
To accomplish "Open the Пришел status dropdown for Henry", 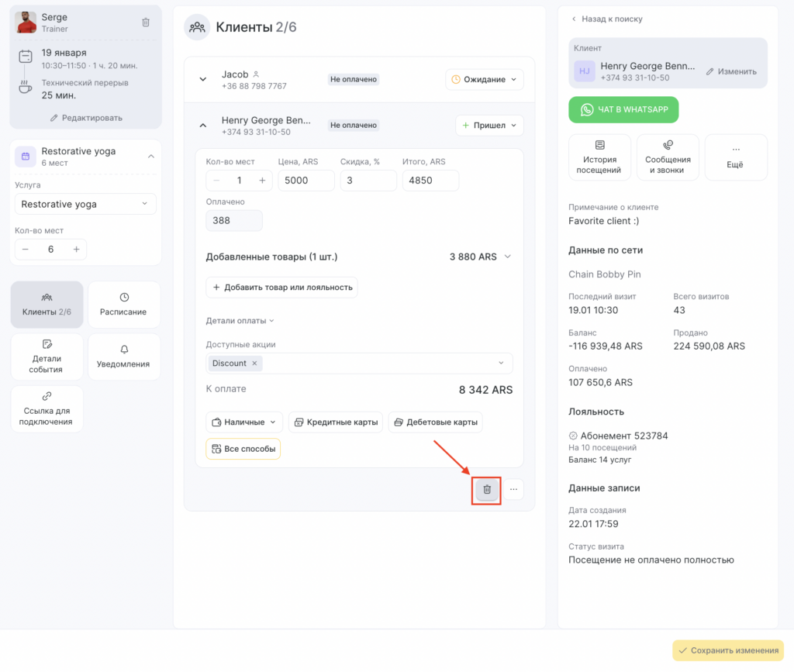I will [x=489, y=126].
